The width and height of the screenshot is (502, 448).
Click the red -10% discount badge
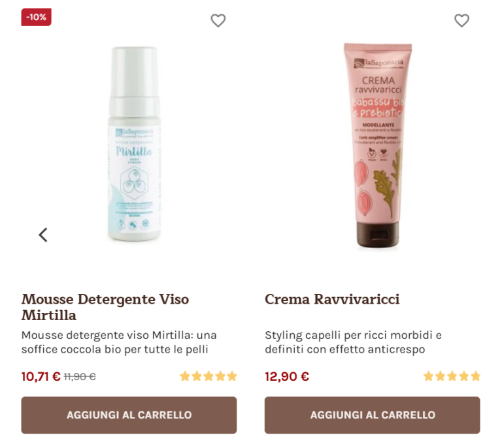[36, 17]
